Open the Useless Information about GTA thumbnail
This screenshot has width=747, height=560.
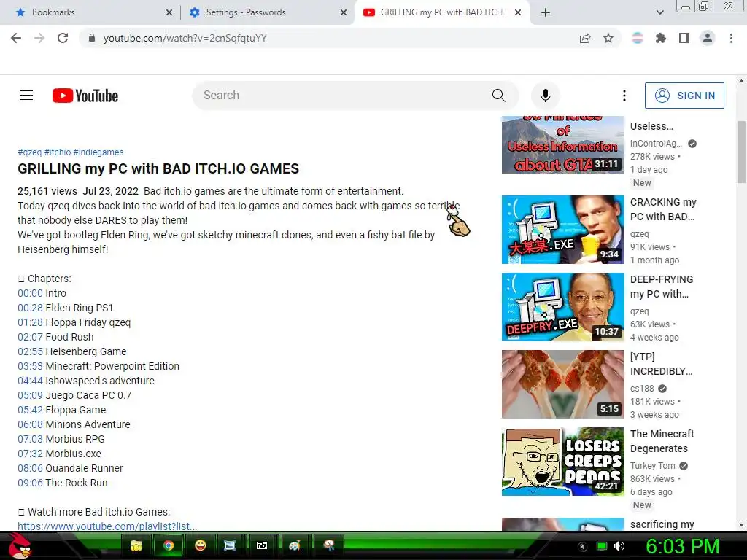(x=562, y=145)
